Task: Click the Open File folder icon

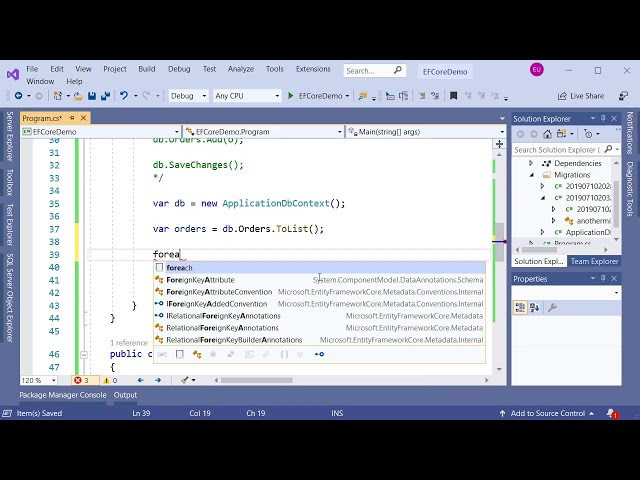Action: [78, 96]
